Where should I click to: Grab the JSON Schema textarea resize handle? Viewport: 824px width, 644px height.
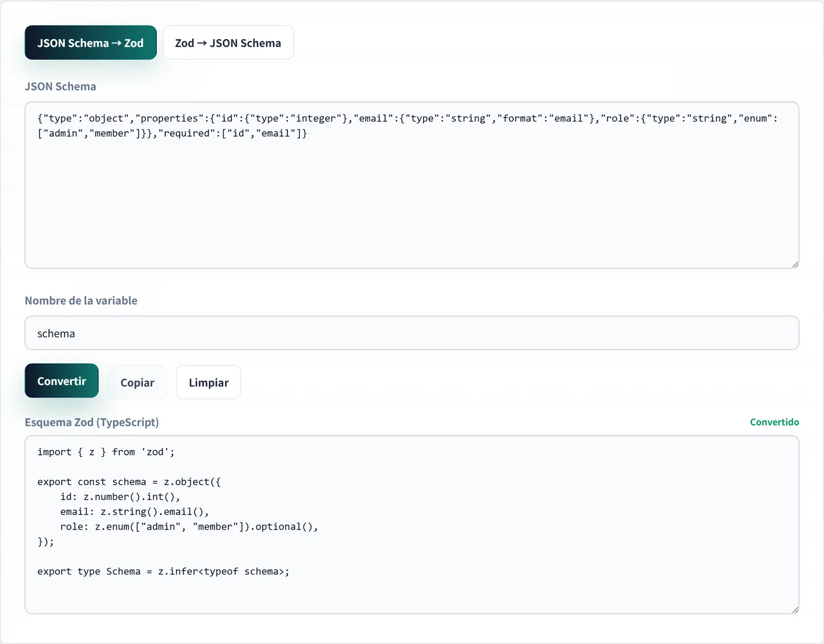(x=795, y=264)
